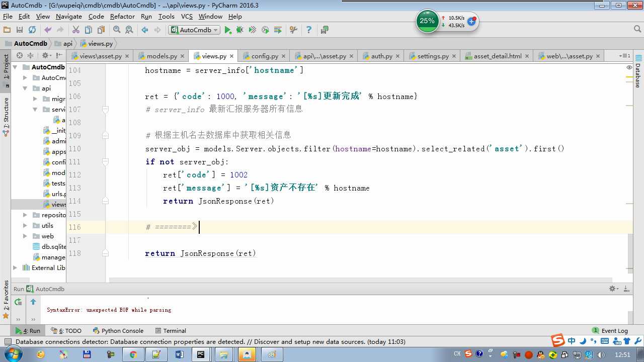Switch to the models.py editor tab
Image resolution: width=644 pixels, height=362 pixels.
(x=162, y=56)
